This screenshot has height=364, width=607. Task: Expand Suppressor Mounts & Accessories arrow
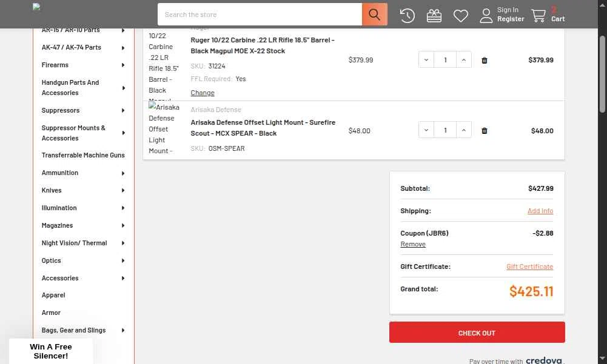click(x=123, y=133)
